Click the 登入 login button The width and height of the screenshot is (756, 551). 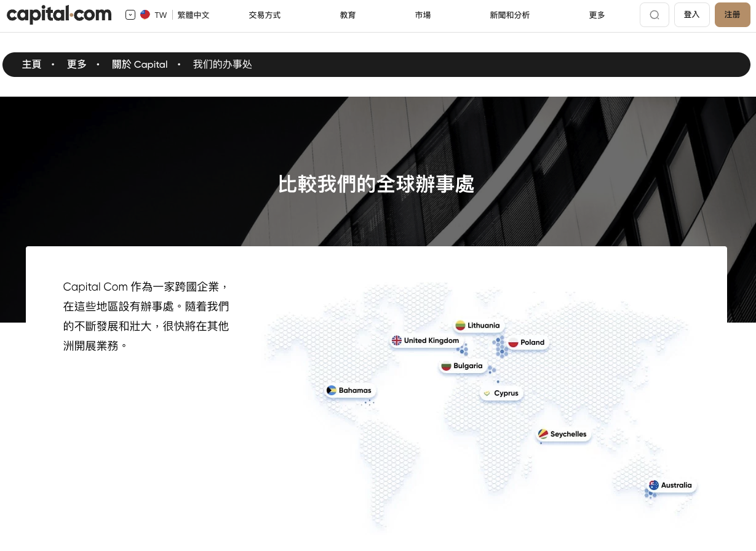[692, 15]
